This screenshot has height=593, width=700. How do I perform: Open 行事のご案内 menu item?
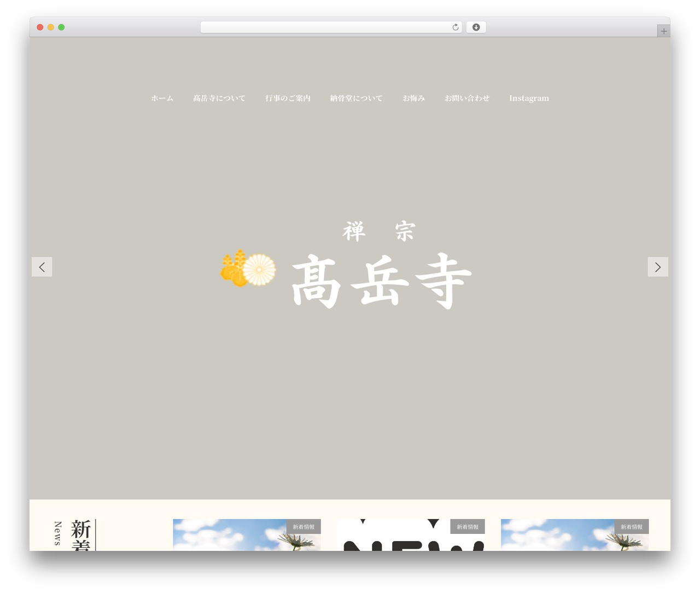pos(288,98)
